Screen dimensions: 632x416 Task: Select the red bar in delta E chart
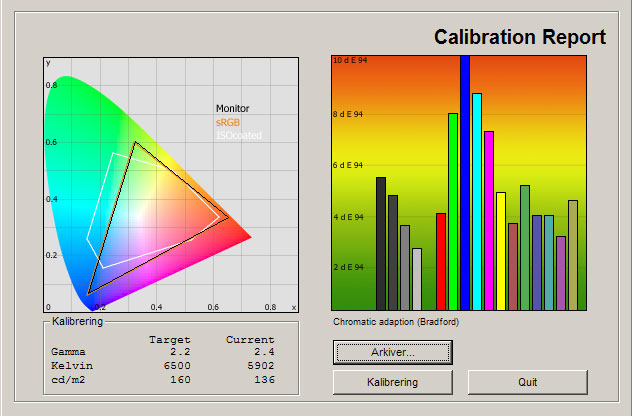tap(441, 262)
